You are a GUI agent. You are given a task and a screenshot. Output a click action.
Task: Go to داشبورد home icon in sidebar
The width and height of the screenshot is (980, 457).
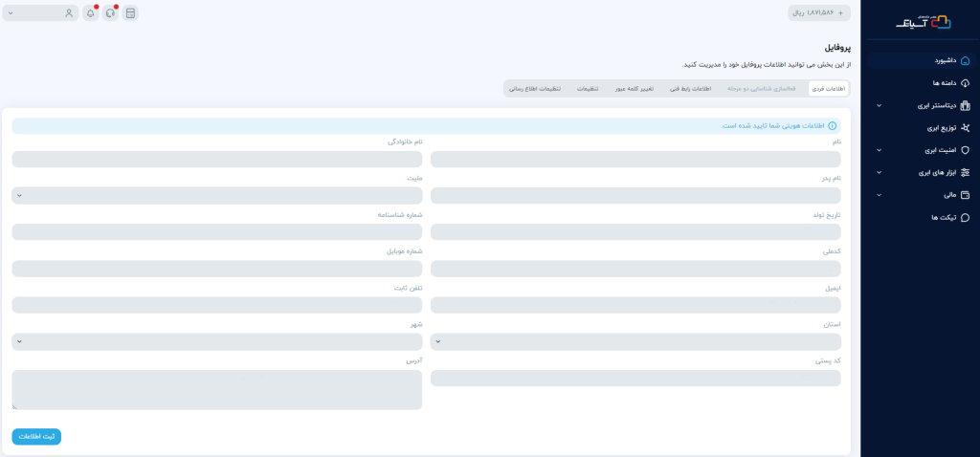point(965,60)
